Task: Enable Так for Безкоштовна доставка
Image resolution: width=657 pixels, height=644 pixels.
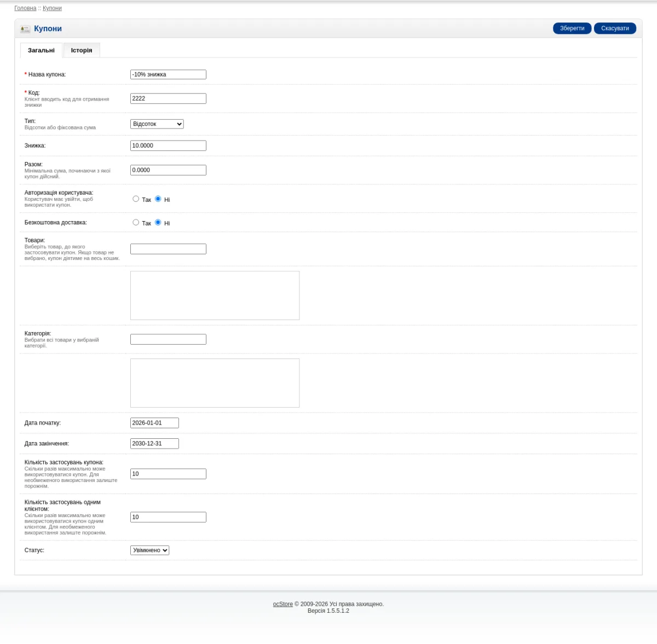Action: pos(136,223)
